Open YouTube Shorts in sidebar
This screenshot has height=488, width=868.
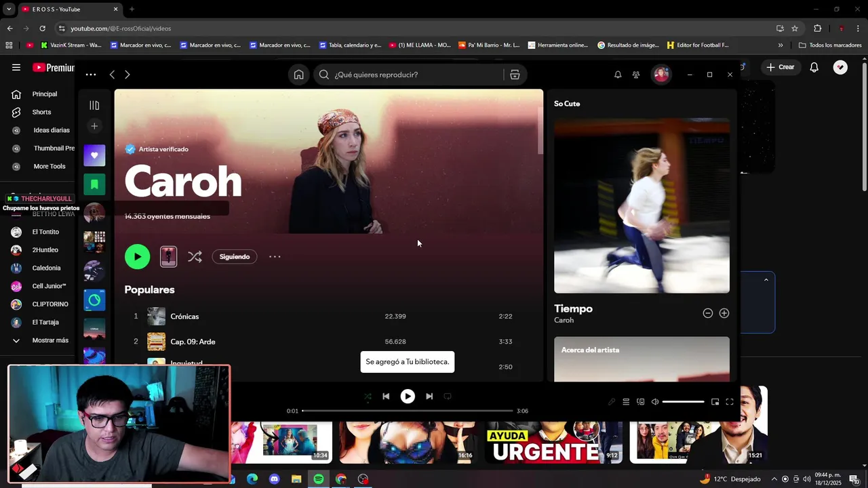41,112
